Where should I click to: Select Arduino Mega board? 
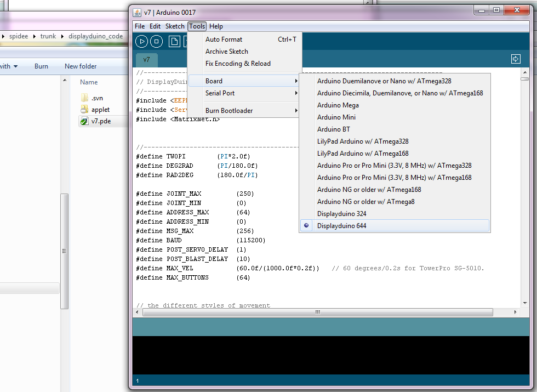tap(338, 105)
